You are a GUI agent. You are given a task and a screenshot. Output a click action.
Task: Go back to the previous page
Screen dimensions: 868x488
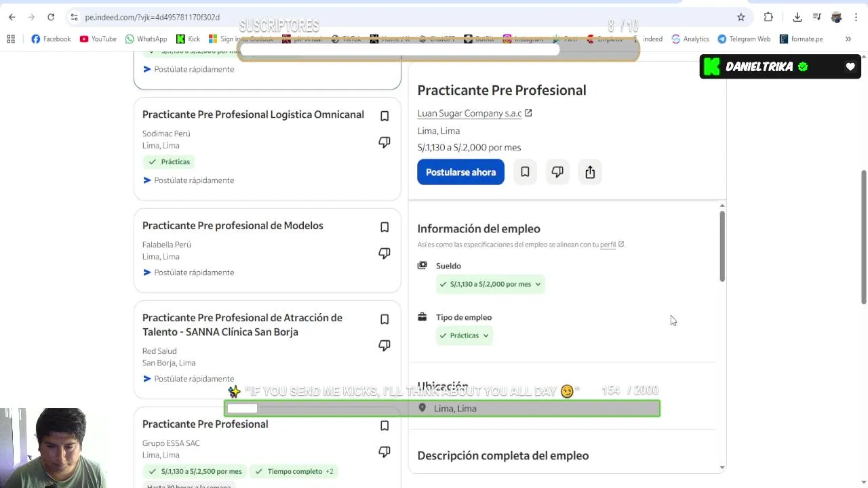12,17
